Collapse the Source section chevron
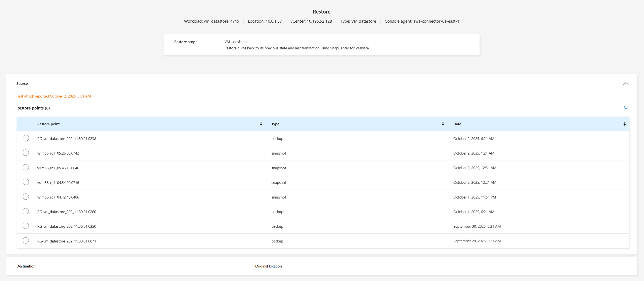Image resolution: width=644 pixels, height=281 pixels. pos(626,84)
